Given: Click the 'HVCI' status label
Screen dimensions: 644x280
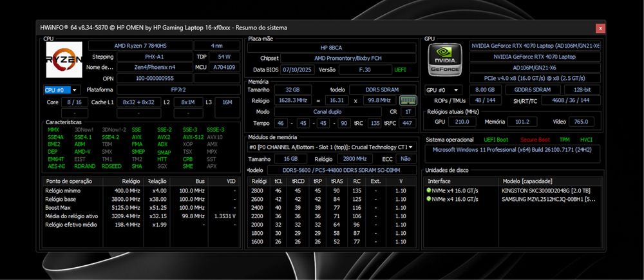Looking at the screenshot, I should point(587,140).
